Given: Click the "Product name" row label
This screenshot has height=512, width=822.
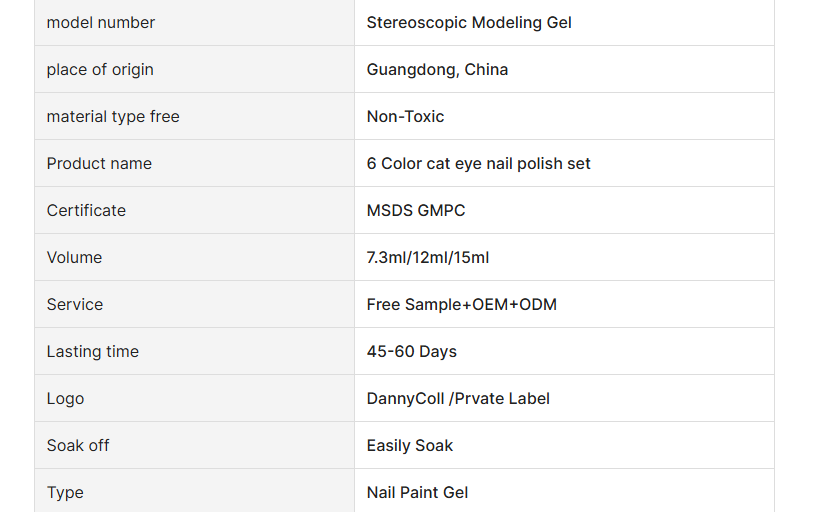Looking at the screenshot, I should click(x=99, y=164).
